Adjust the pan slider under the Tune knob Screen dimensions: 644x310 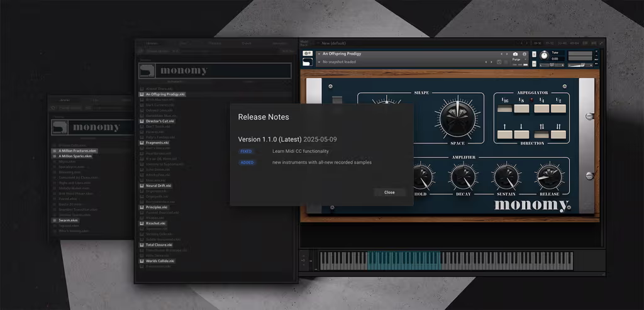tap(552, 65)
